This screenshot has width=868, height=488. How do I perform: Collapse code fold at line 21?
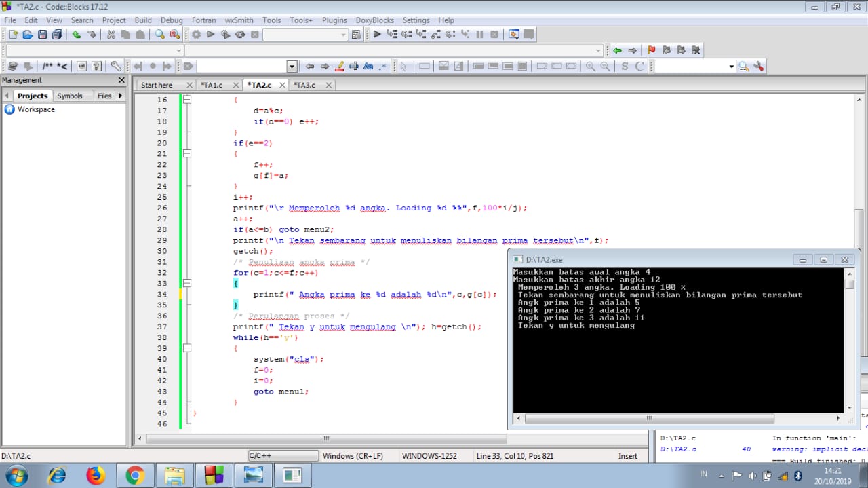(x=187, y=154)
